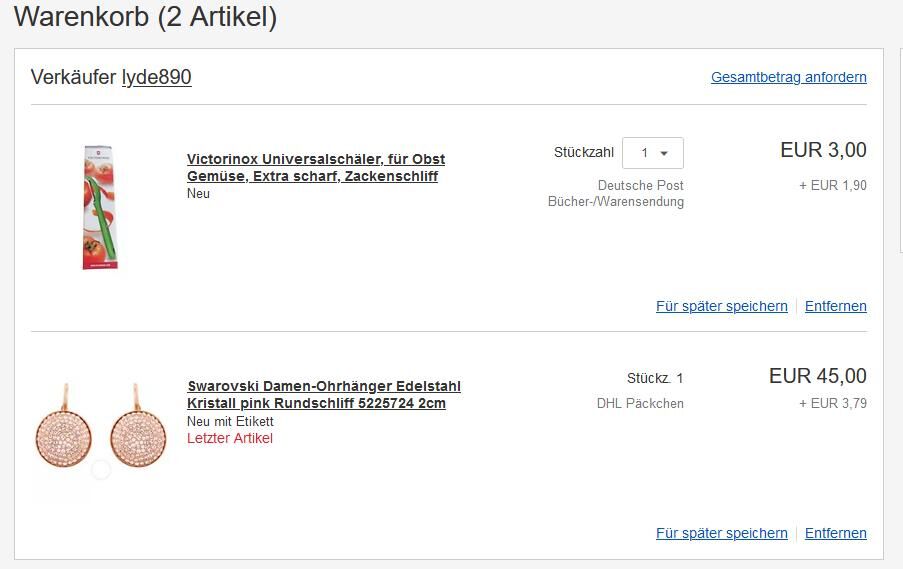The width and height of the screenshot is (903, 569).
Task: Click the Victorinox peeler product image
Action: [98, 207]
